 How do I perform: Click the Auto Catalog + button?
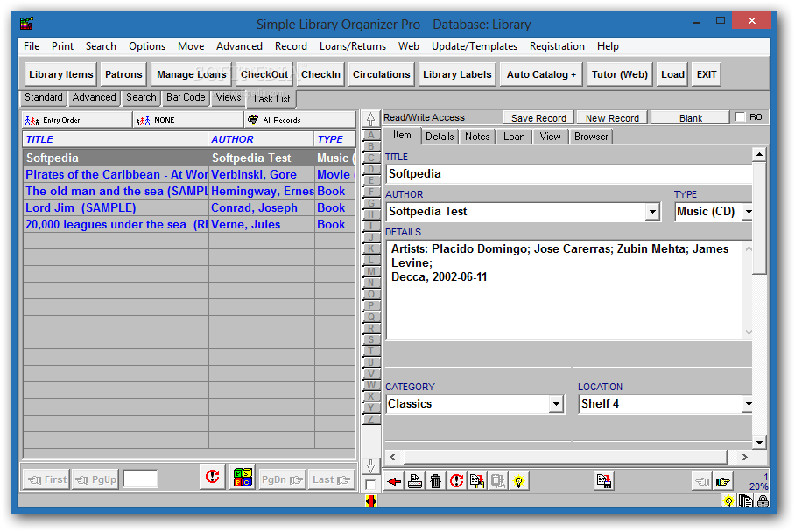click(x=541, y=74)
